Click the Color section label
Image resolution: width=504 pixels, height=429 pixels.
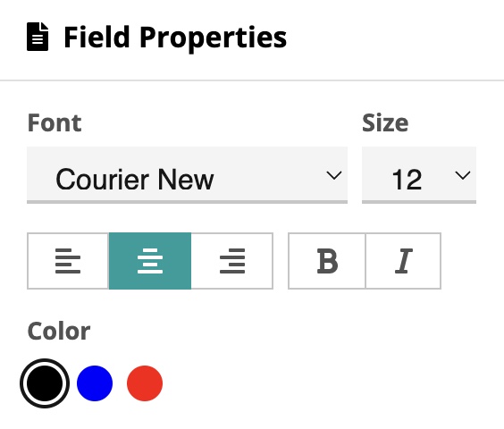[59, 331]
